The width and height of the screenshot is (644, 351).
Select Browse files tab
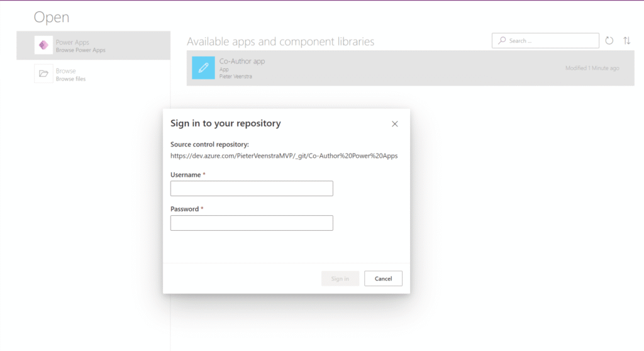pos(93,74)
